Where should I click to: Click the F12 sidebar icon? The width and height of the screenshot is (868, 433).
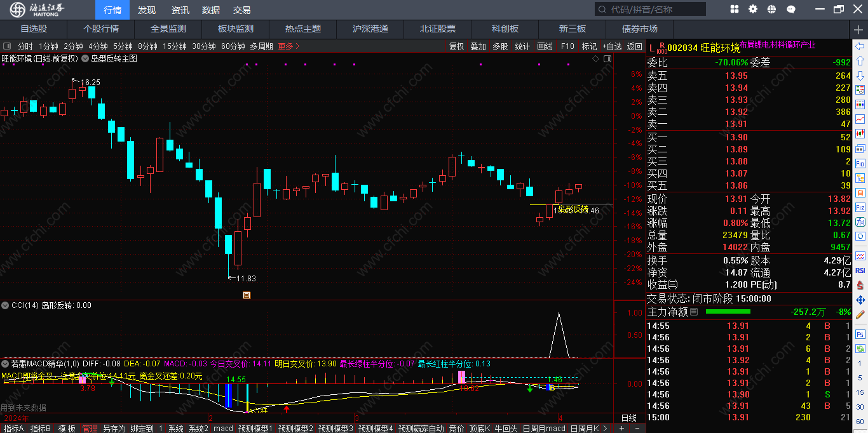pyautogui.click(x=860, y=207)
